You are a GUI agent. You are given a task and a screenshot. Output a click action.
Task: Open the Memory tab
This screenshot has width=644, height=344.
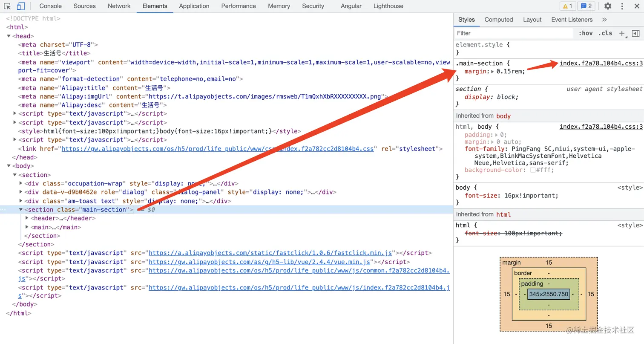tap(279, 6)
